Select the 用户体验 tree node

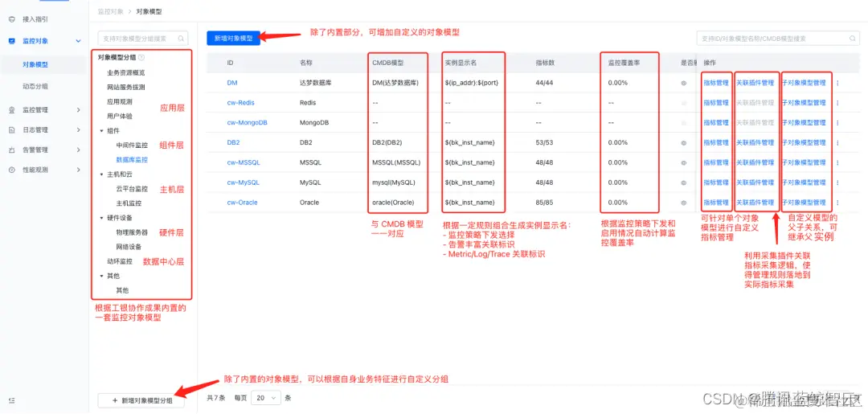[x=120, y=117]
